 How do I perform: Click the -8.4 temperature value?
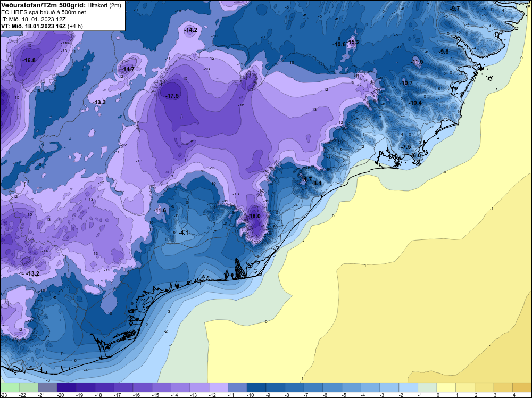[316, 183]
